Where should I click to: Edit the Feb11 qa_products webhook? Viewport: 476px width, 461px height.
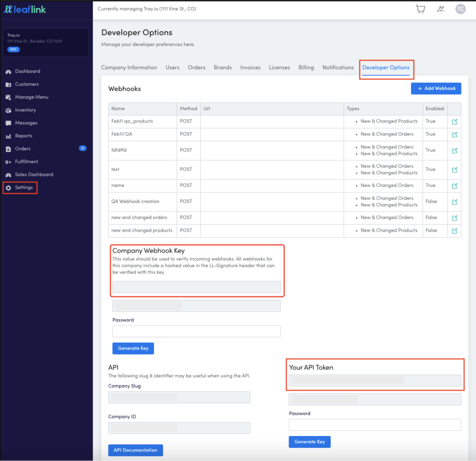(x=454, y=121)
